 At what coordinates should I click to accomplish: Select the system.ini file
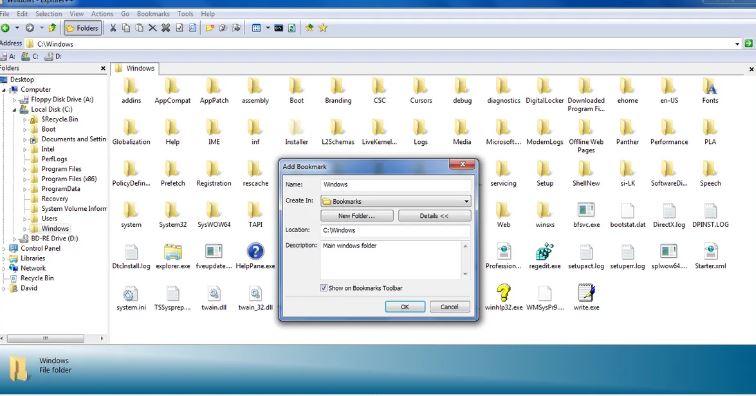tap(131, 298)
